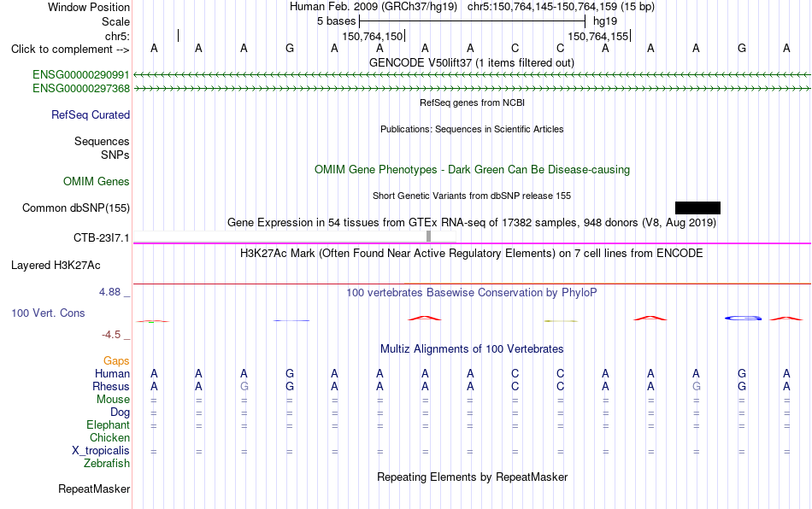Click the olive-yellow PhyloP conservation mark

point(561,321)
